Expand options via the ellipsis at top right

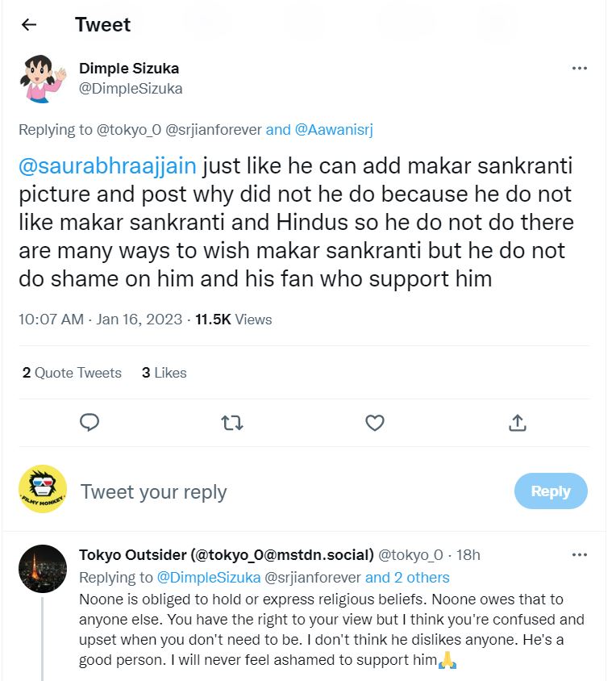580,69
